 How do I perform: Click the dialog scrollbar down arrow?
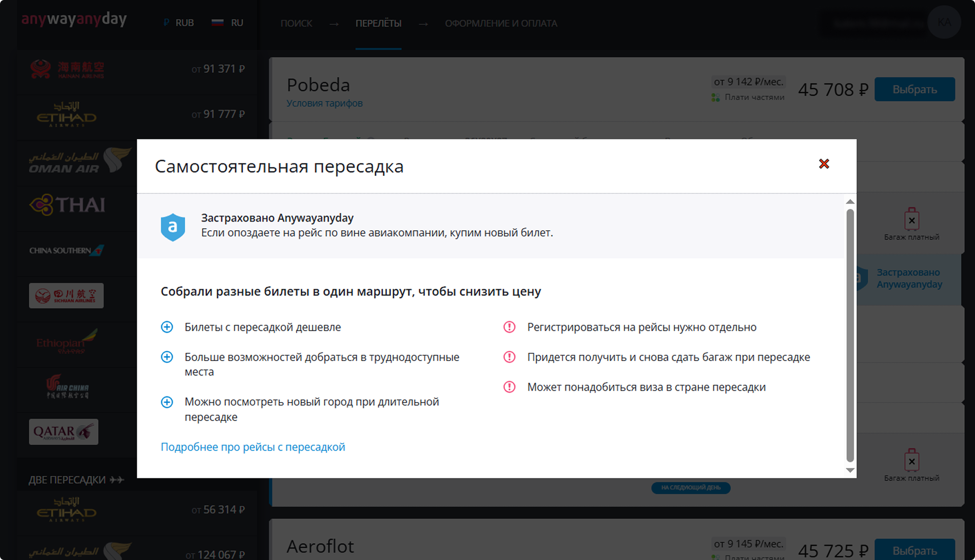tap(850, 470)
